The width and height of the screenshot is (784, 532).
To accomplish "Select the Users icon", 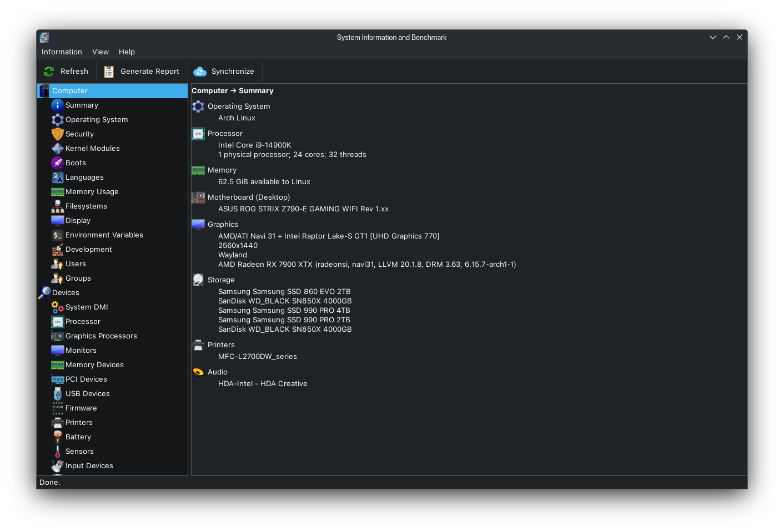I will [57, 264].
